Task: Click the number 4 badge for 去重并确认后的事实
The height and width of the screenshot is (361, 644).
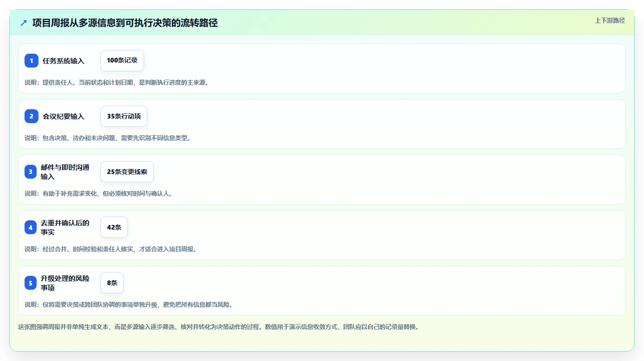Action: [31, 227]
